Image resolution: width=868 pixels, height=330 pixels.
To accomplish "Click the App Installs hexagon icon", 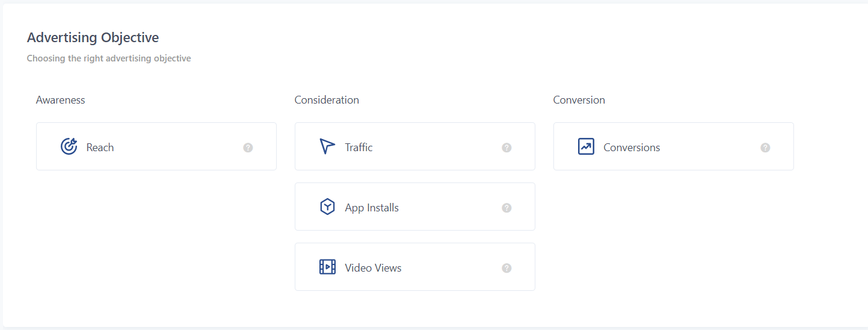I will point(327,207).
